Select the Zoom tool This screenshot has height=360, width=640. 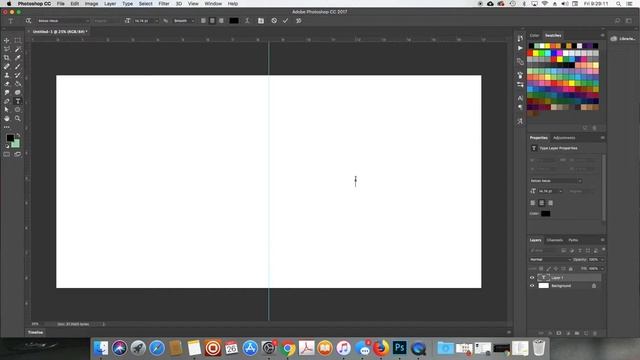(18, 118)
